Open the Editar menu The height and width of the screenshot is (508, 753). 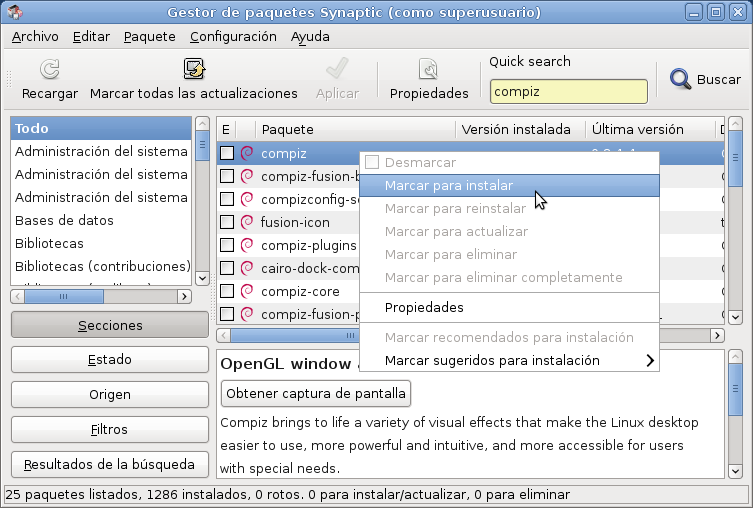[91, 36]
